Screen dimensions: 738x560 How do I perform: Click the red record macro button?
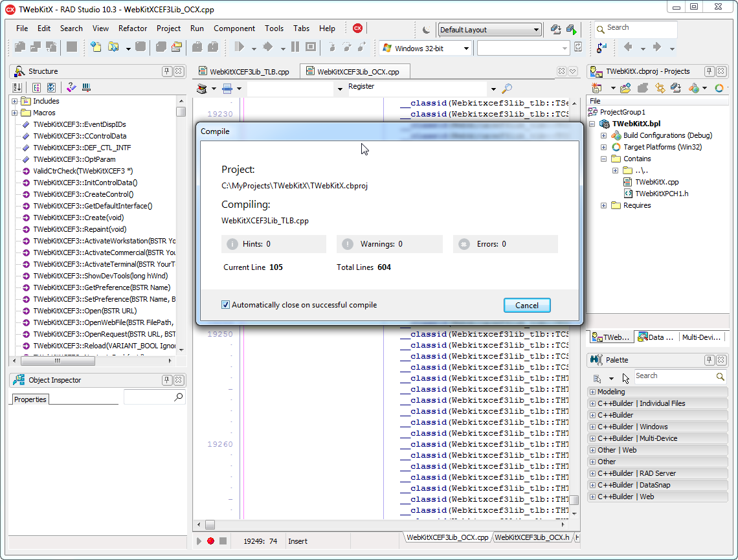point(211,541)
